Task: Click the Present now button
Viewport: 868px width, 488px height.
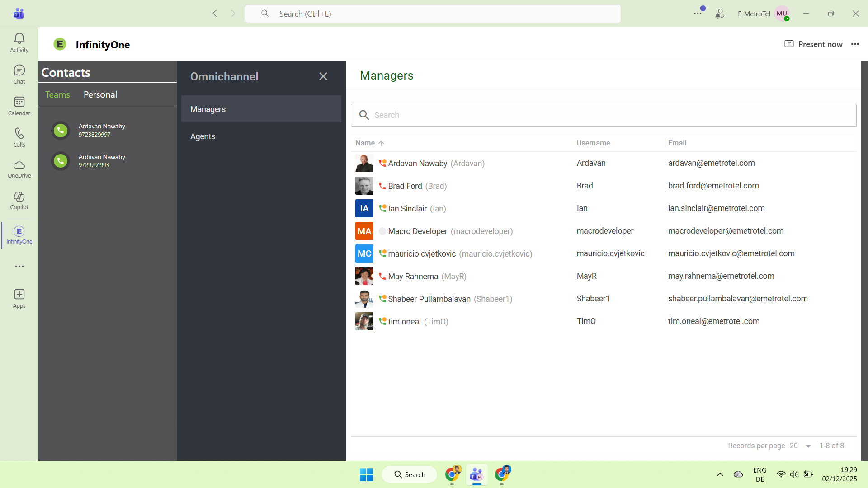Action: 813,44
